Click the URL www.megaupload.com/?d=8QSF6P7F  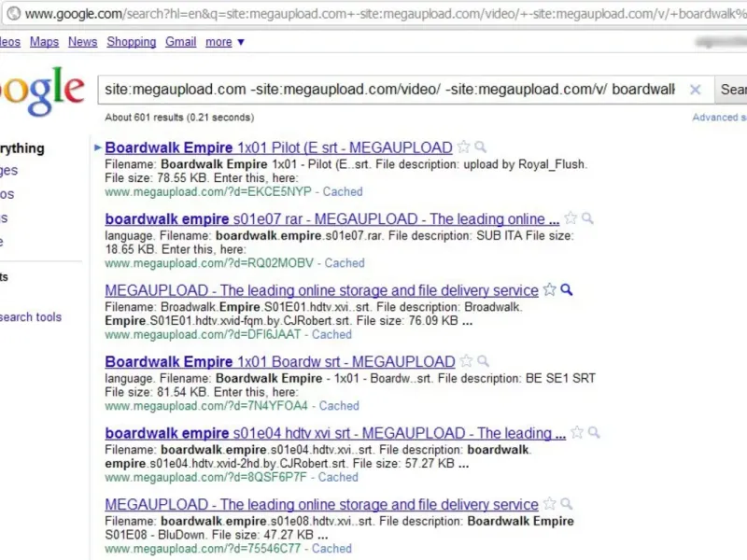[205, 477]
